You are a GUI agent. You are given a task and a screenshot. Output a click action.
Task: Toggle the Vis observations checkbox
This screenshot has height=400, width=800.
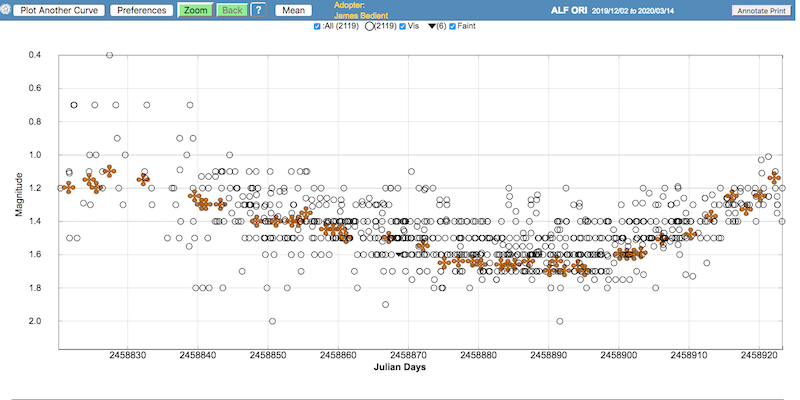[403, 26]
